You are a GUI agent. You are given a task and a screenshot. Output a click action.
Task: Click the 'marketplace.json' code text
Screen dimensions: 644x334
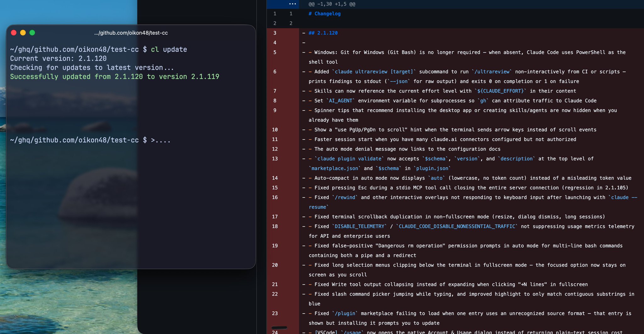pos(335,168)
